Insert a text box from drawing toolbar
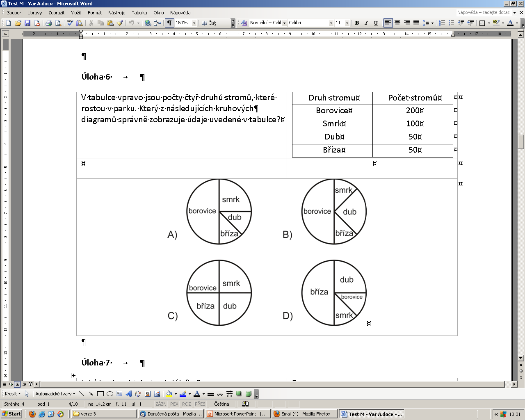The width and height of the screenshot is (525, 420). (x=119, y=394)
